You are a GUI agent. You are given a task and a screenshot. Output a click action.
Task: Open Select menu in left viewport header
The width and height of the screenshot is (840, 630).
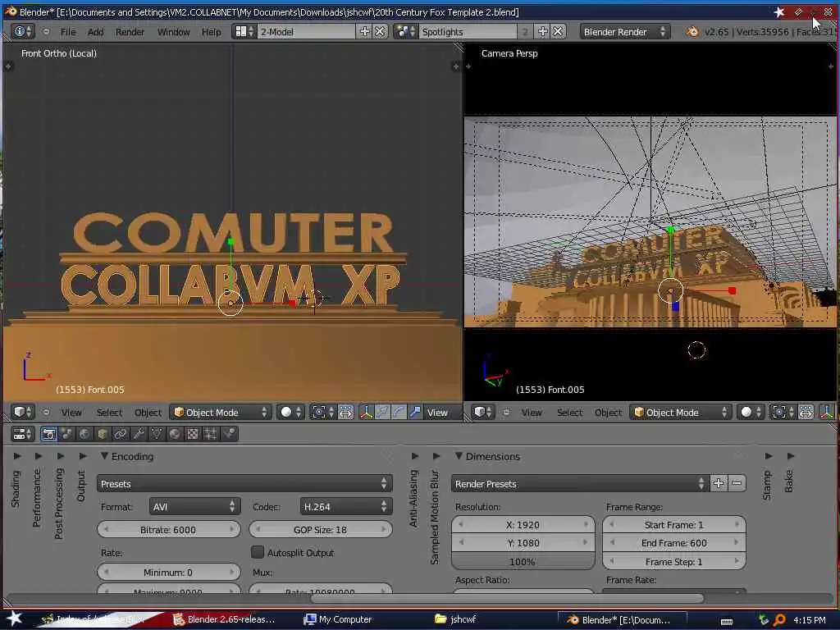(109, 412)
